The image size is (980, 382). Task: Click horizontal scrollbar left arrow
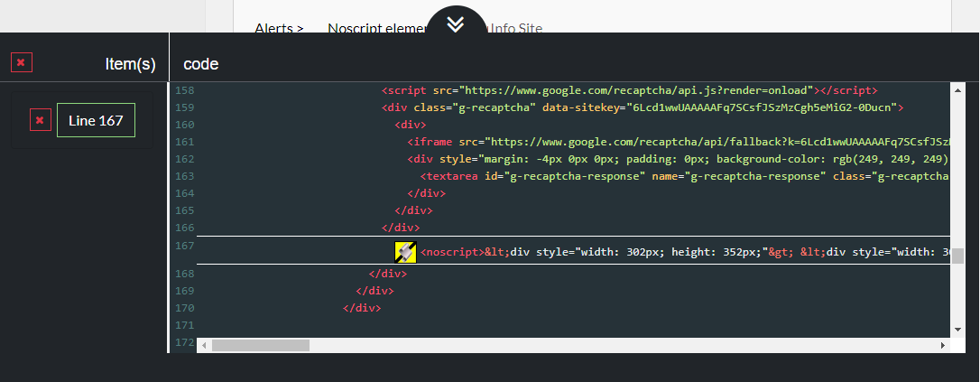[x=203, y=345]
